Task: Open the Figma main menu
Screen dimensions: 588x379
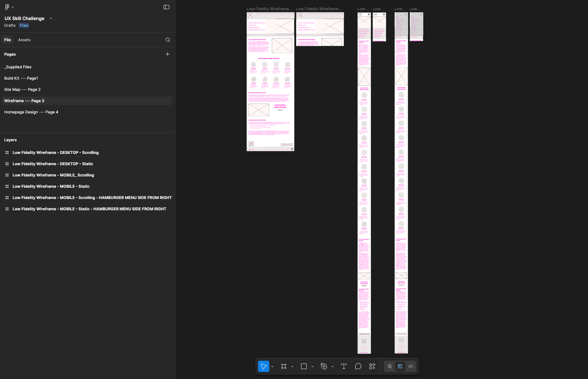Action: coord(7,7)
